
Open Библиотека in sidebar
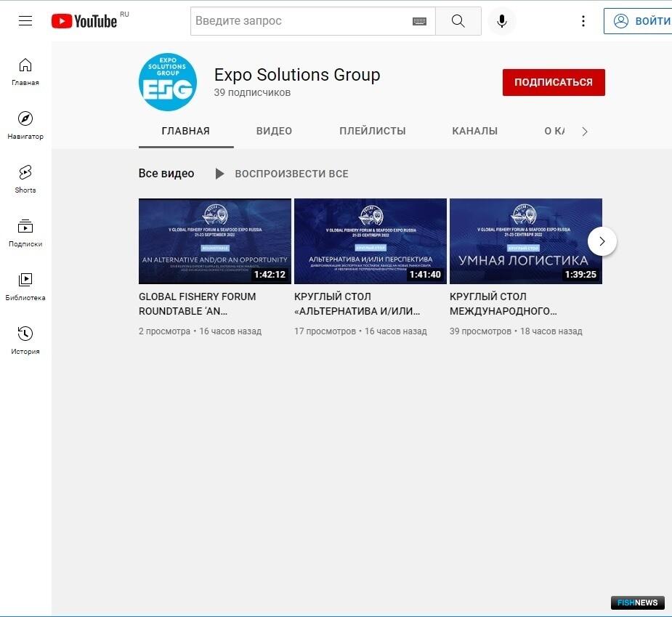(x=25, y=286)
